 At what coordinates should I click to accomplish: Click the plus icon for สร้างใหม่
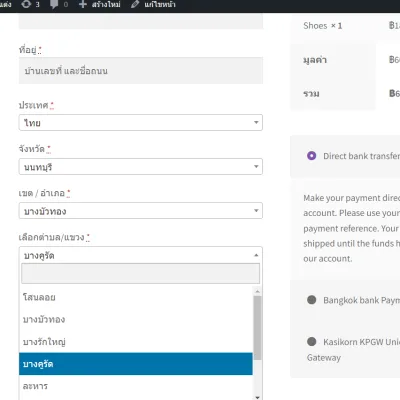click(x=83, y=4)
